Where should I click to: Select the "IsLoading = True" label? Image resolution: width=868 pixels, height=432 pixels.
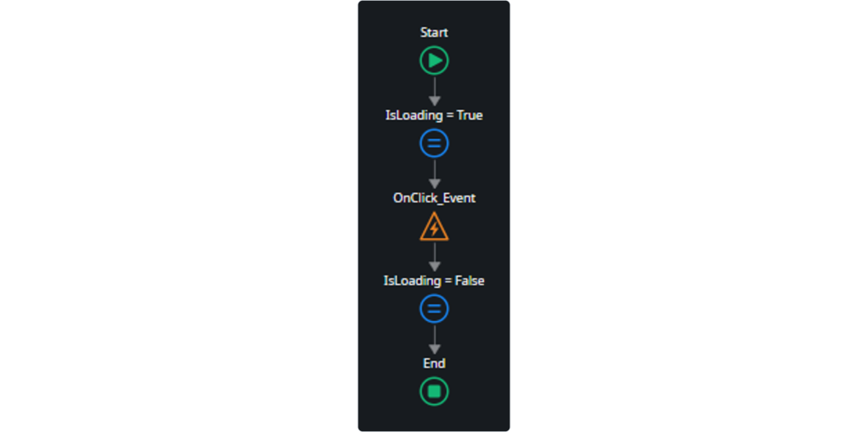click(x=434, y=115)
